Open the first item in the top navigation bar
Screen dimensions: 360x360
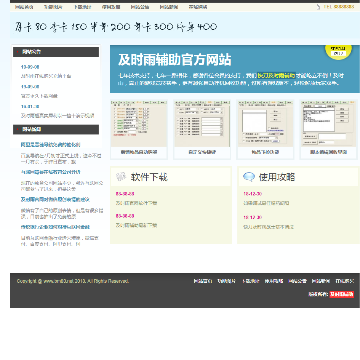[x=24, y=7]
